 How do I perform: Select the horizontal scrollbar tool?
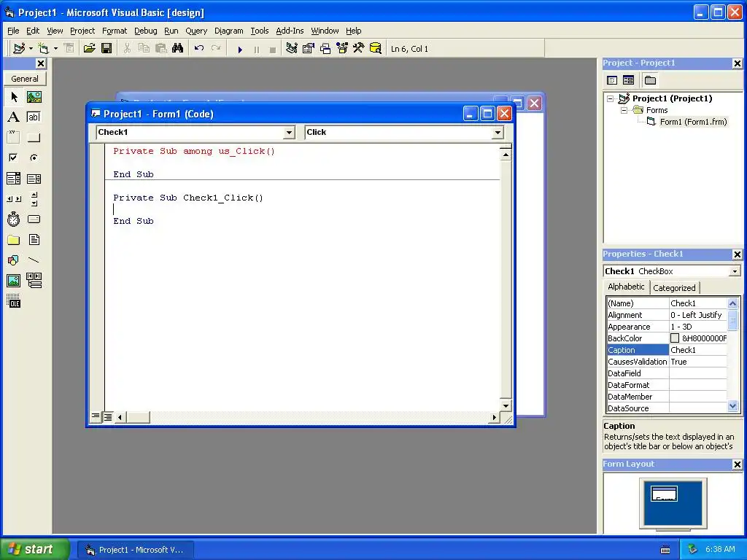tap(14, 199)
